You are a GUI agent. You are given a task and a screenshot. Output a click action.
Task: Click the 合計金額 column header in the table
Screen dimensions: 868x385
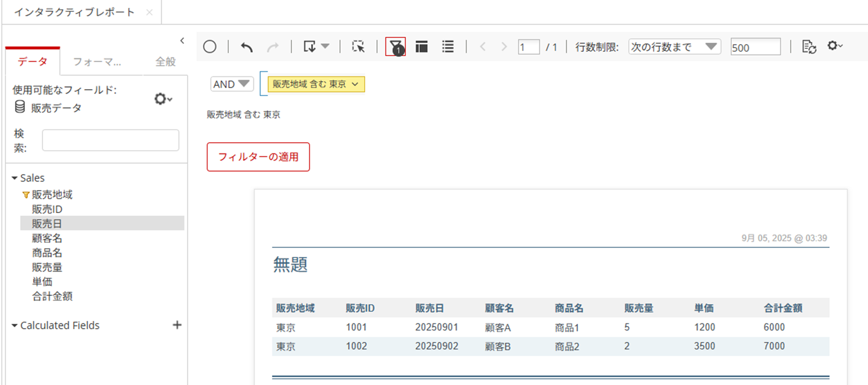(x=783, y=308)
